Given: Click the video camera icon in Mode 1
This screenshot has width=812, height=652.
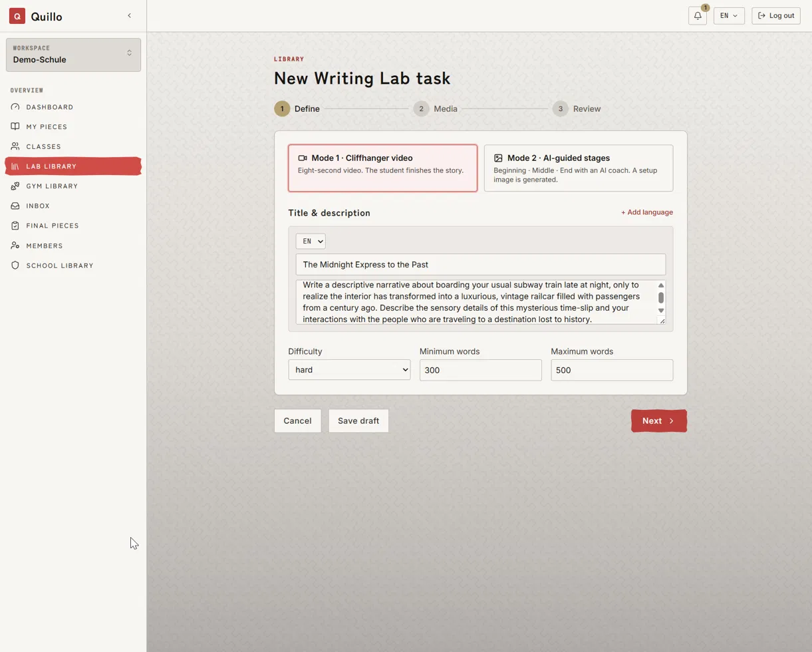Looking at the screenshot, I should click(303, 158).
